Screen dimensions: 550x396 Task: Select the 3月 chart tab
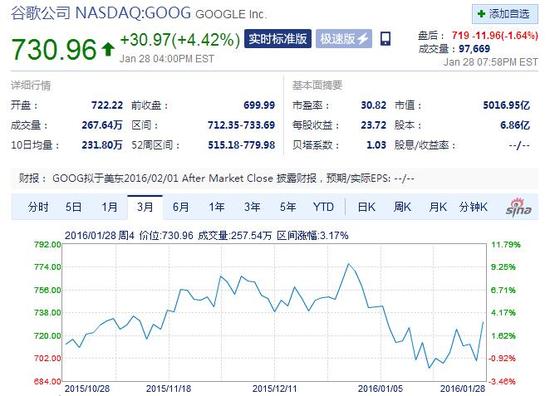145,207
